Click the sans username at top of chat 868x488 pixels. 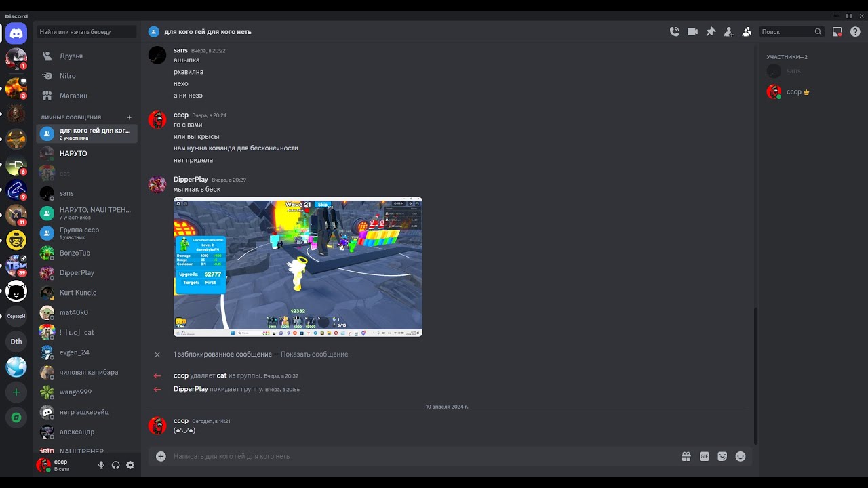[180, 50]
